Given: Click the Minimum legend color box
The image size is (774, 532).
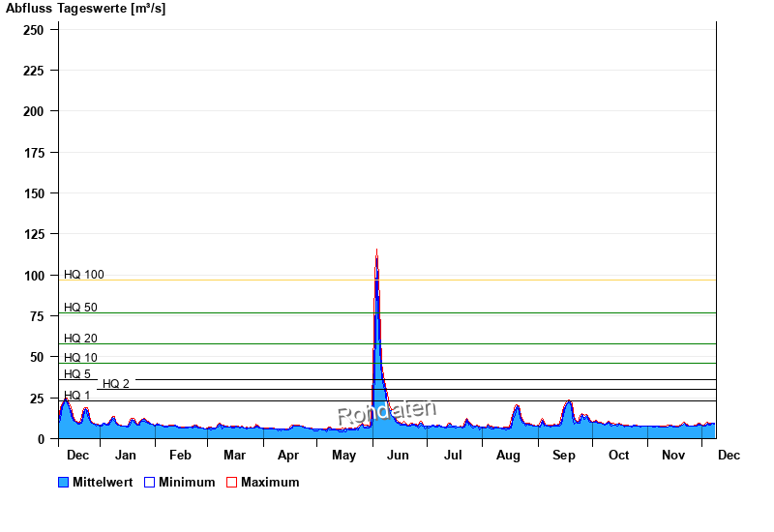Looking at the screenshot, I should [x=149, y=483].
